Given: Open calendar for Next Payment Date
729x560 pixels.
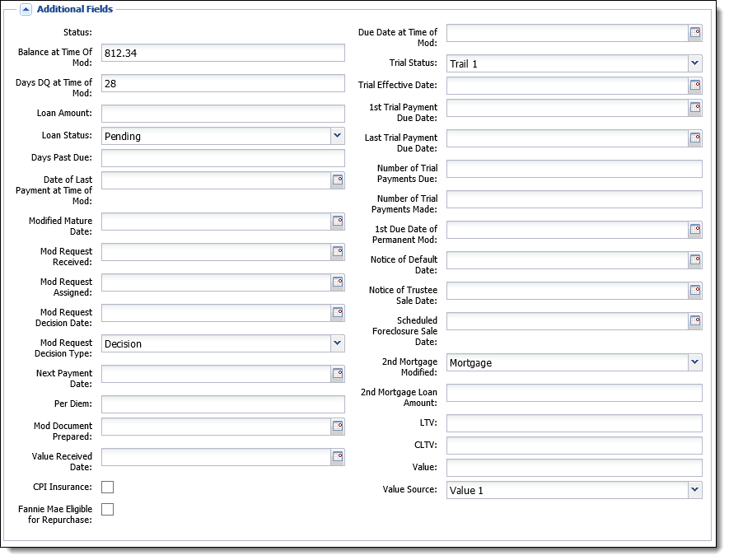Looking at the screenshot, I should coord(338,374).
